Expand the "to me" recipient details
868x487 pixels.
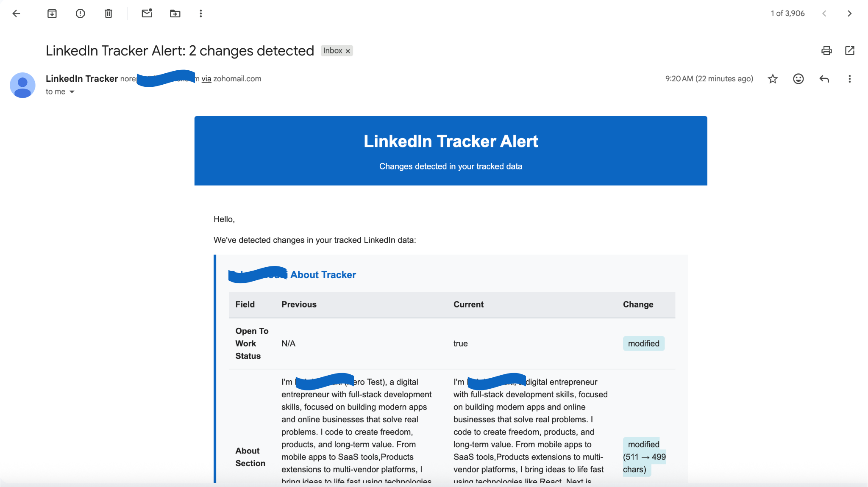[x=71, y=91]
